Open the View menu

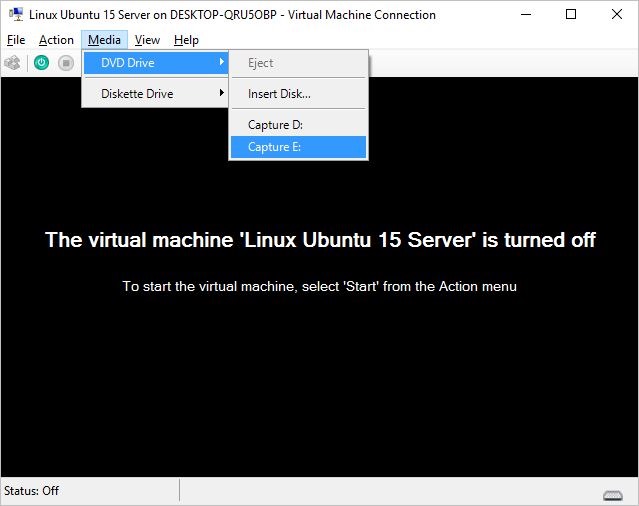click(147, 40)
